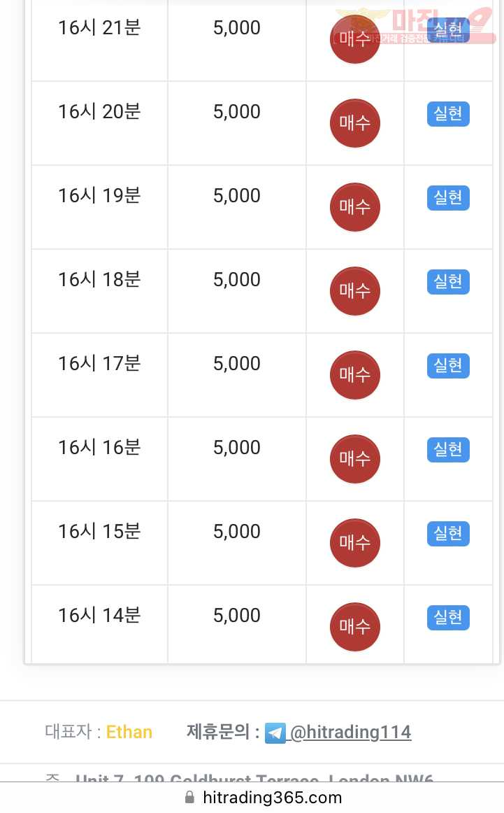Click the red 매수 circle for 16시 19분
Viewport: 504px width, 813px height.
[355, 207]
